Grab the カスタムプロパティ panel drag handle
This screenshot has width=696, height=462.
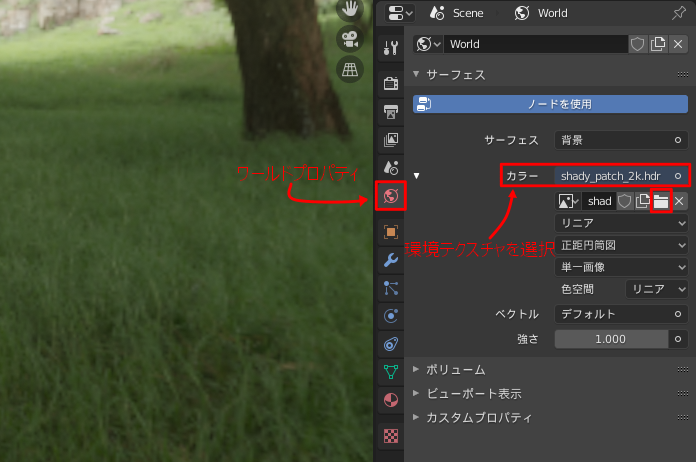(x=683, y=417)
